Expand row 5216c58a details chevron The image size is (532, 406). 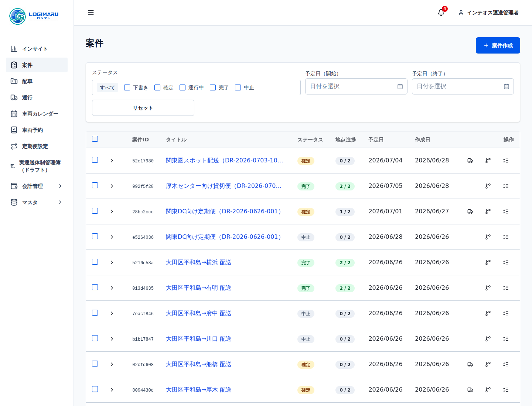click(x=112, y=262)
